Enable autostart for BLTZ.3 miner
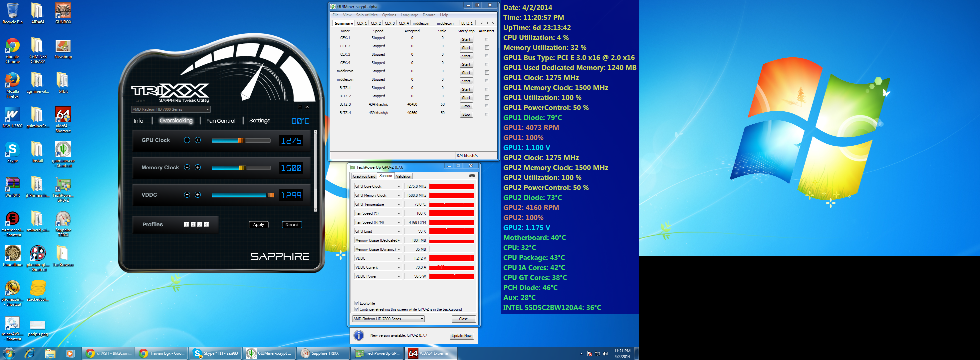980x360 pixels. [x=487, y=106]
